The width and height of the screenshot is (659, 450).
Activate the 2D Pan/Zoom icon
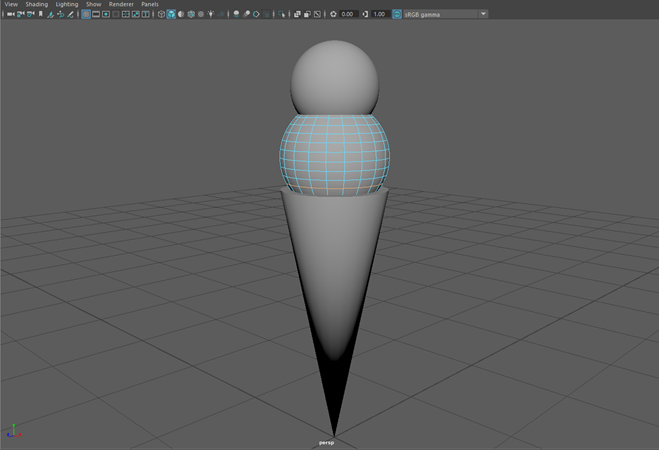(60, 14)
